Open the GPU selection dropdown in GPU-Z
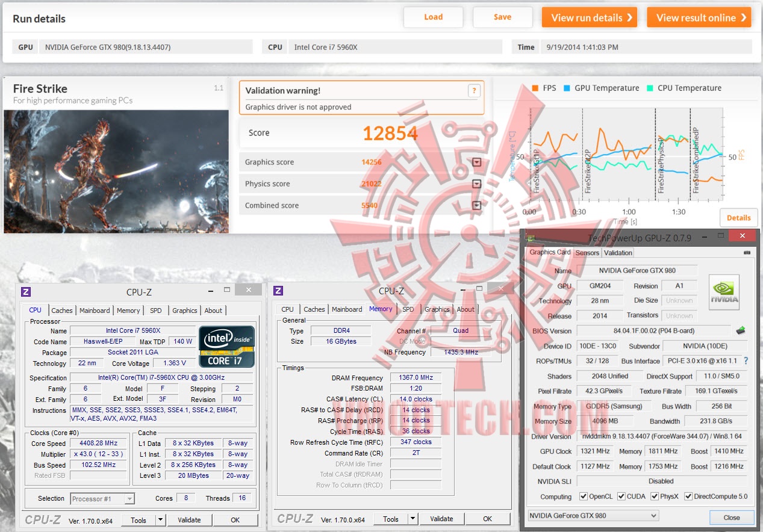 tap(593, 516)
